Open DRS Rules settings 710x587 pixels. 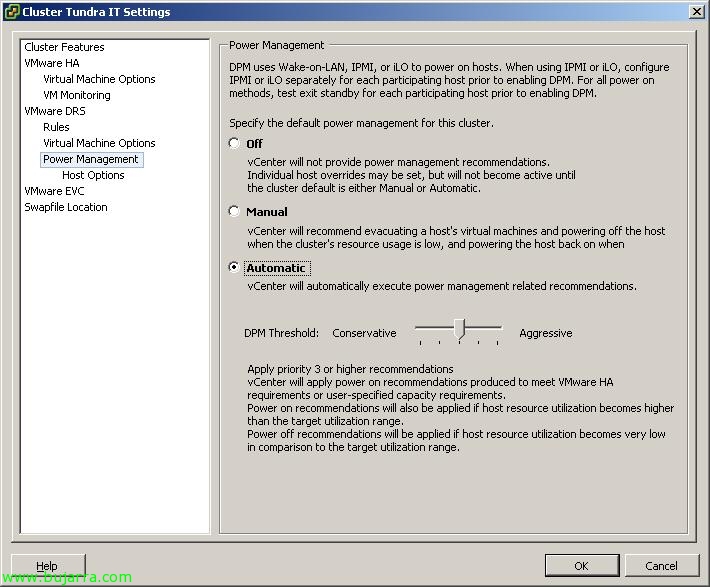(x=56, y=127)
